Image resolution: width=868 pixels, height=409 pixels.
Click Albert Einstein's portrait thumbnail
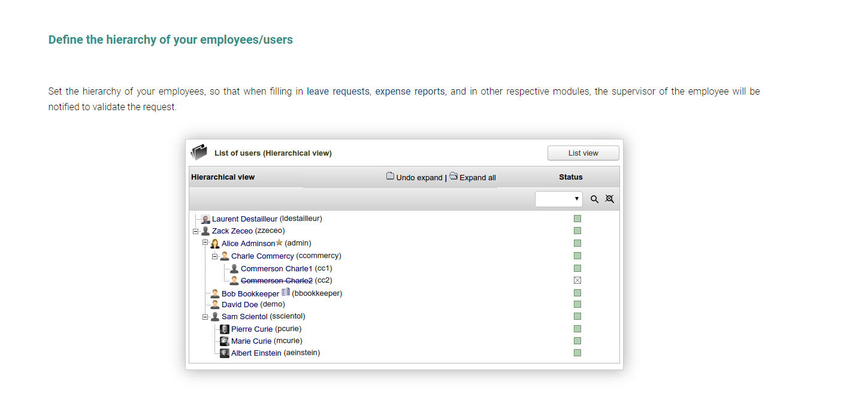[225, 353]
